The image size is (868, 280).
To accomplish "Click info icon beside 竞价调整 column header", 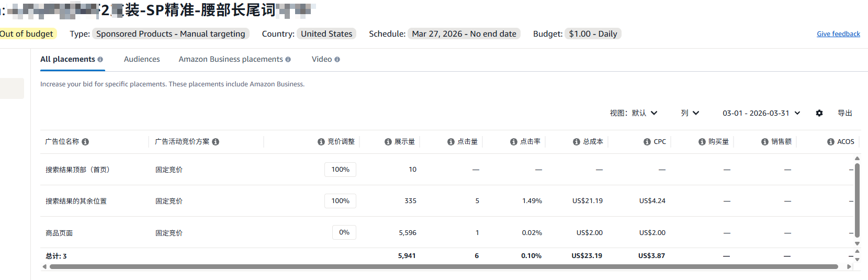I will (321, 142).
